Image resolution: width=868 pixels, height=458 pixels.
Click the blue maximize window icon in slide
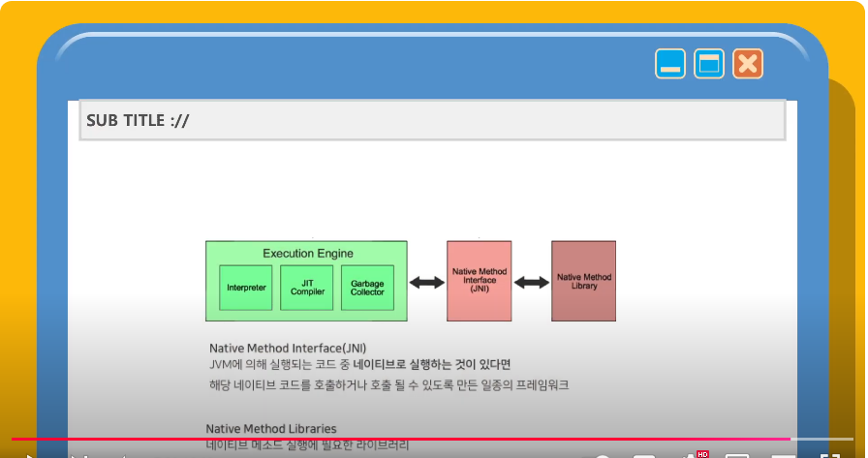pyautogui.click(x=709, y=64)
